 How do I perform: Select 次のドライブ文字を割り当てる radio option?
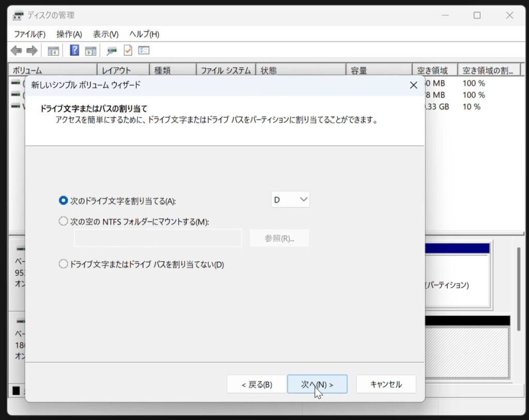[64, 200]
